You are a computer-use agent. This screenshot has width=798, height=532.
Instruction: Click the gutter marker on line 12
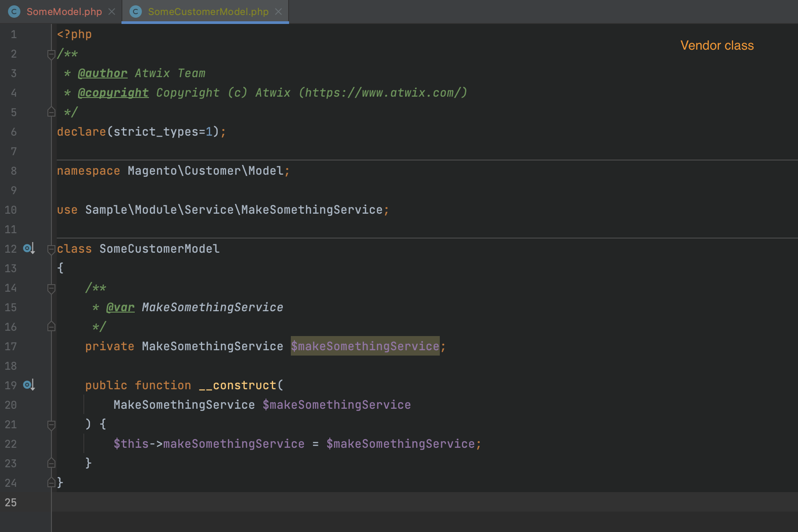(29, 248)
